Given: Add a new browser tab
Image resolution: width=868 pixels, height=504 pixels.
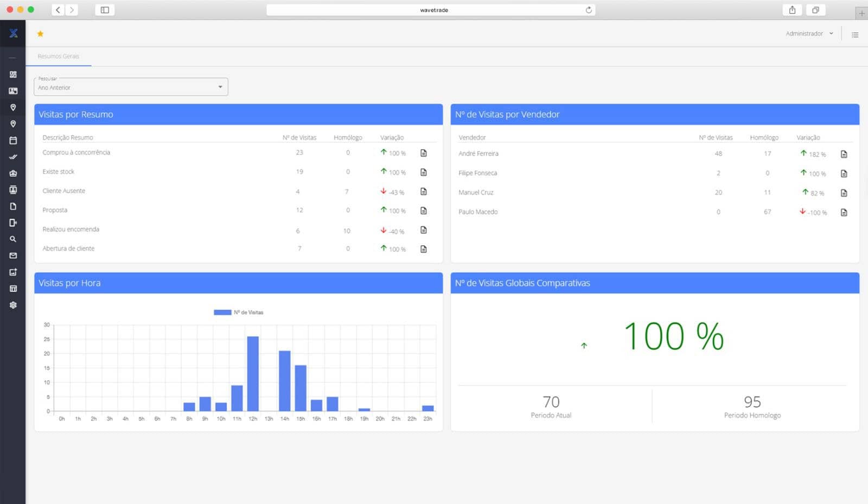Looking at the screenshot, I should click(861, 14).
